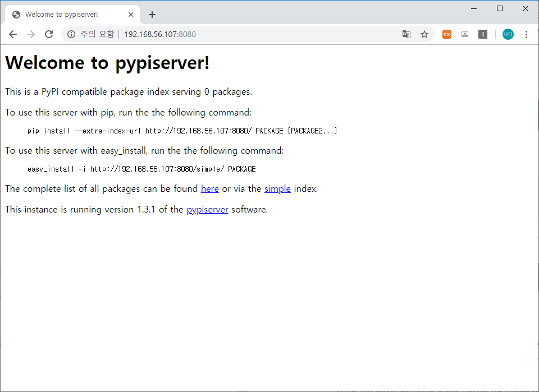Viewport: 539px width, 392px height.
Task: Click the pip install --extra-index-url command text
Action: tap(182, 131)
